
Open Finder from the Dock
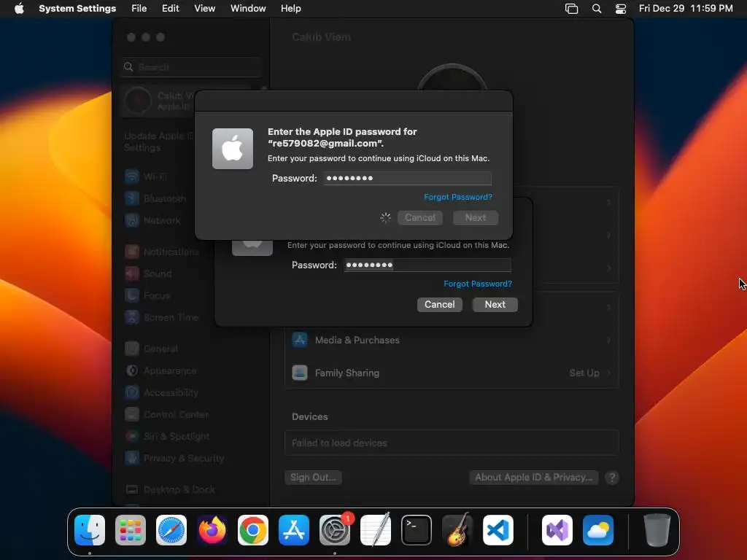point(90,530)
